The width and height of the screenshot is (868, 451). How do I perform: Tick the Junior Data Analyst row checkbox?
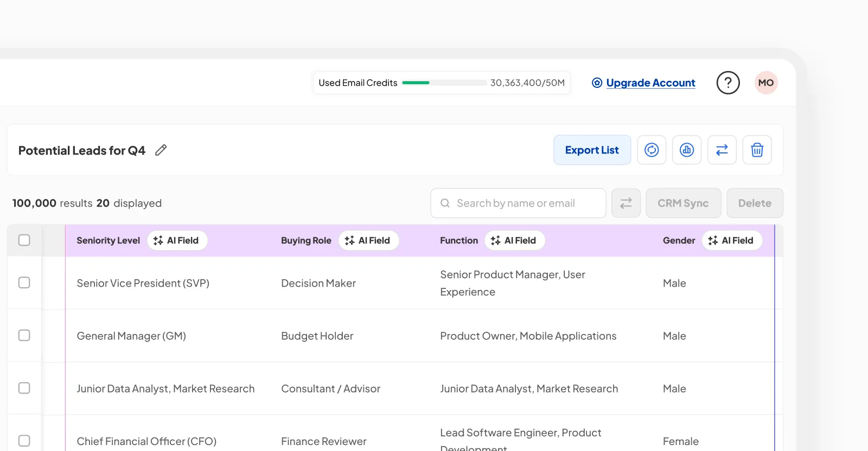click(x=24, y=388)
